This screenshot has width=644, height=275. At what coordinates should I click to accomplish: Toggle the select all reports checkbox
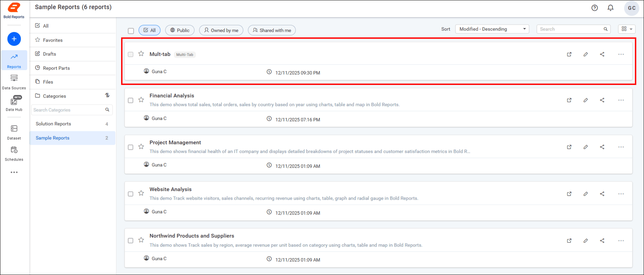coord(131,31)
